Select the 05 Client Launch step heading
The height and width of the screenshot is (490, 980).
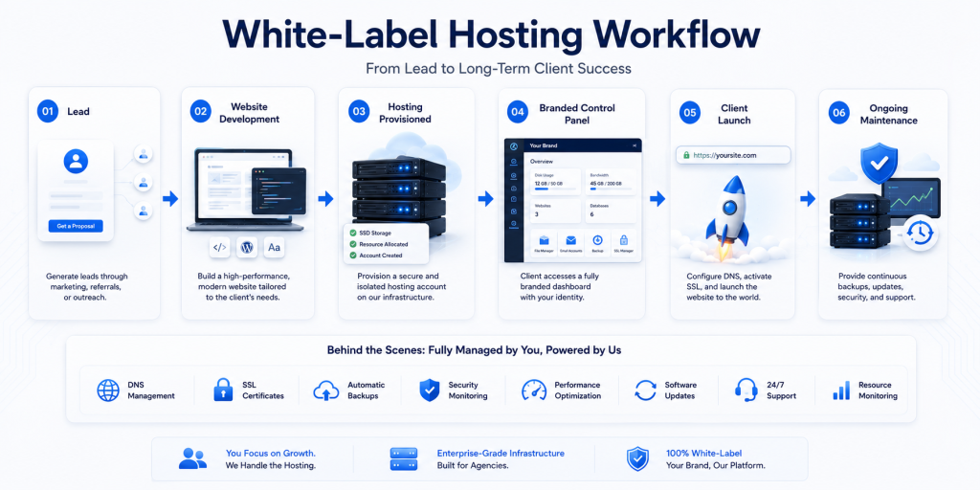pyautogui.click(x=714, y=113)
